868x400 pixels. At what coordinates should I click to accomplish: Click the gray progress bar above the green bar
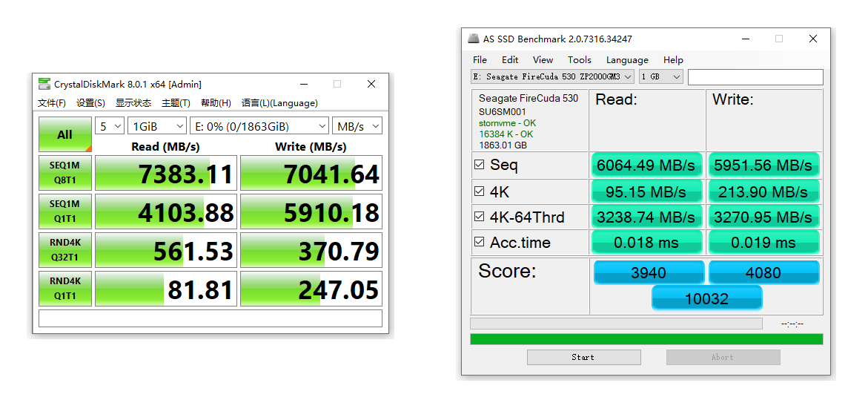click(616, 324)
